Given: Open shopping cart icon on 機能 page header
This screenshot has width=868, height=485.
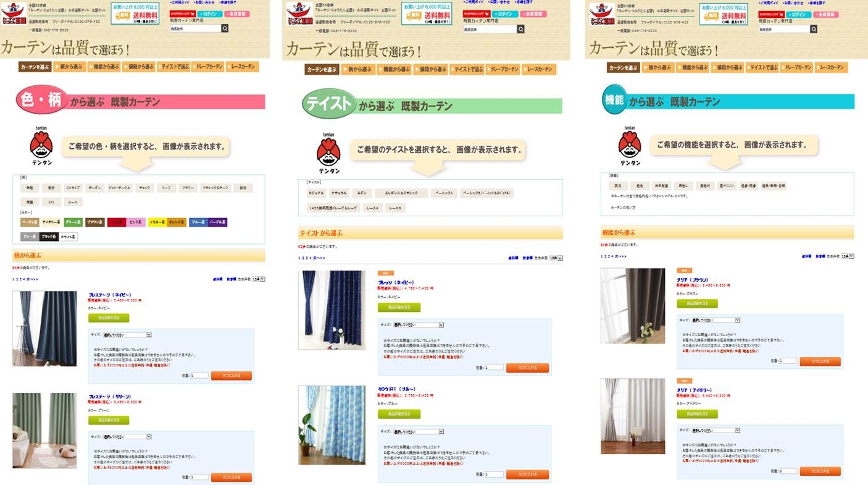Looking at the screenshot, I should (771, 14).
